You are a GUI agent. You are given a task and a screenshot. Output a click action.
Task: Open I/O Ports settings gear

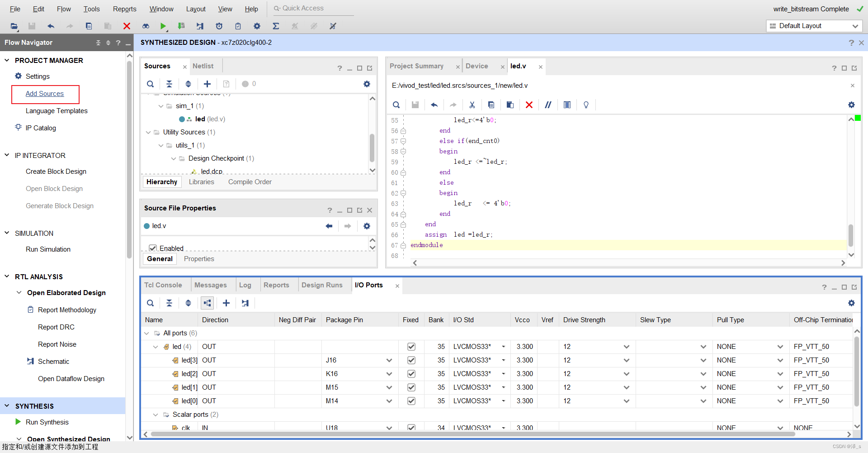pos(851,303)
